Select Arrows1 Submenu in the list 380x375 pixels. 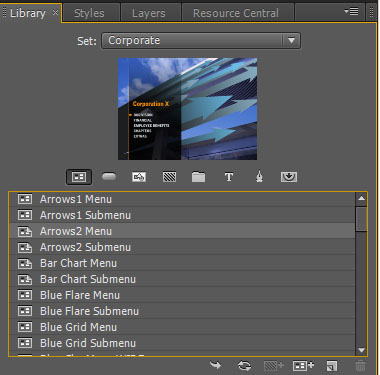(182, 215)
